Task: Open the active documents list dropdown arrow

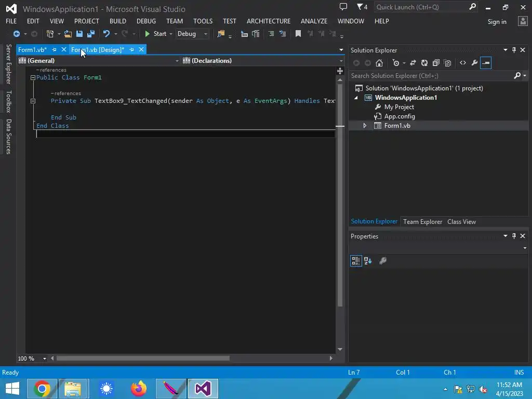Action: click(341, 50)
